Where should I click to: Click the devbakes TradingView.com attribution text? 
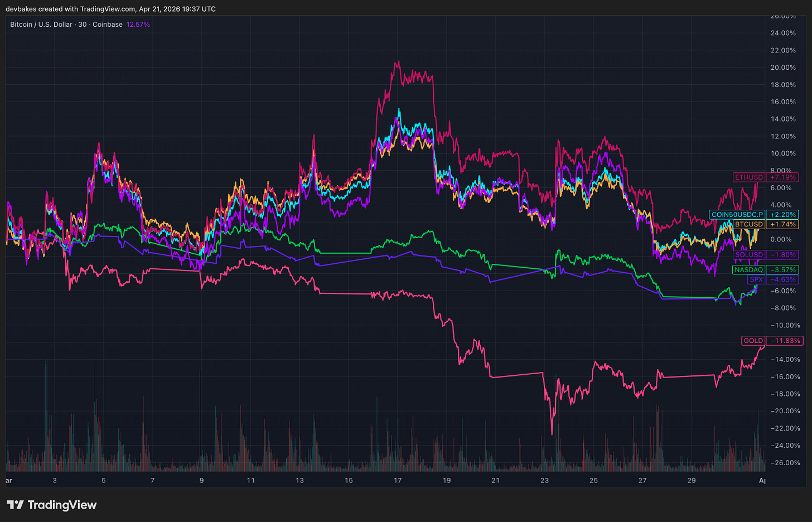pos(110,9)
